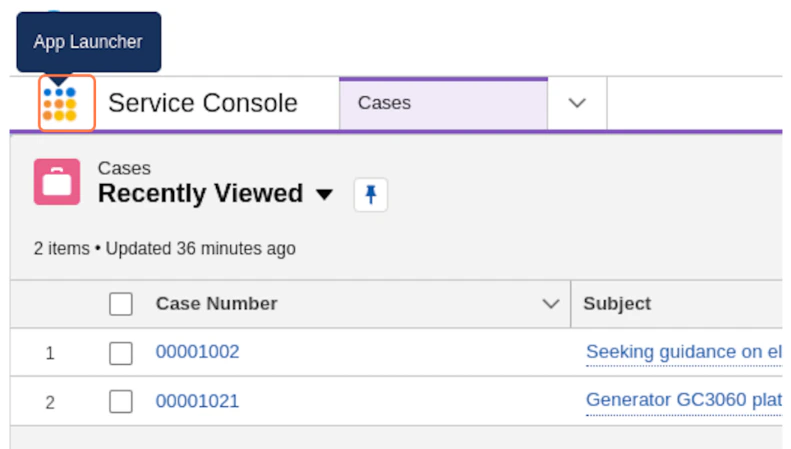Image resolution: width=791 pixels, height=449 pixels.
Task: Click the Service Console app name
Action: (203, 103)
